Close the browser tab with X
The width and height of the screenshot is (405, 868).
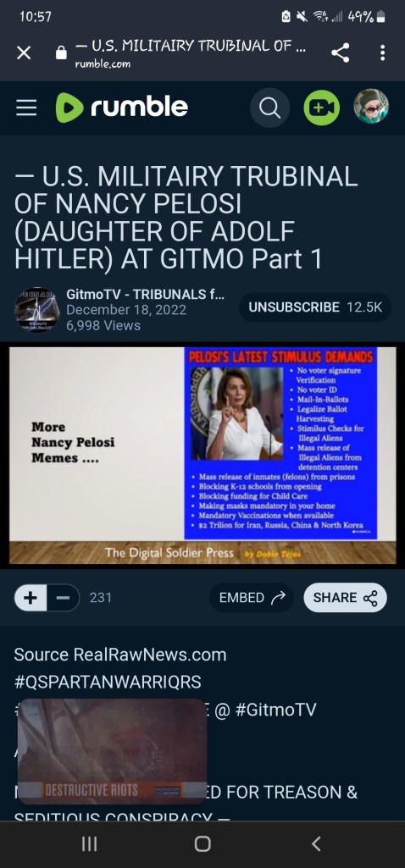point(24,53)
